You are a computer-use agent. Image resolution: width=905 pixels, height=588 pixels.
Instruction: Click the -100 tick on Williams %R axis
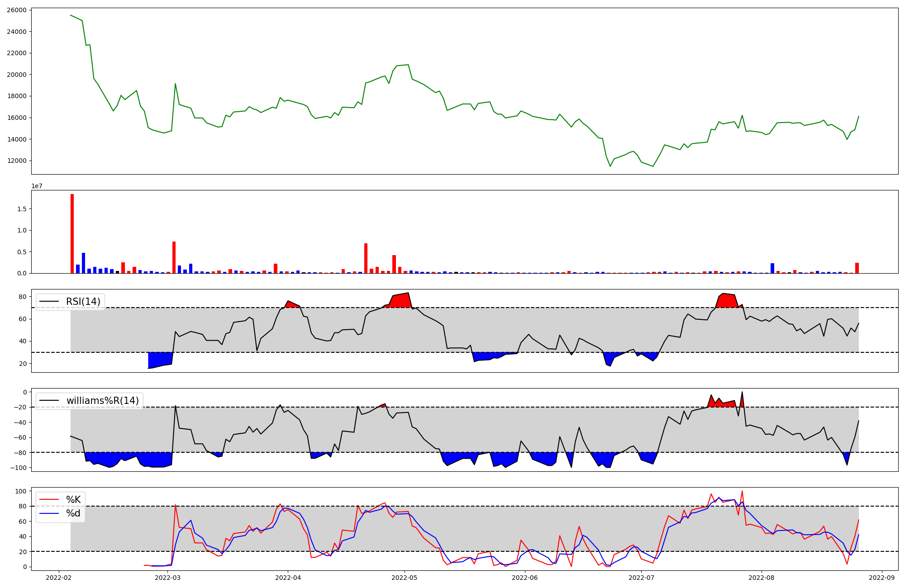click(x=19, y=468)
